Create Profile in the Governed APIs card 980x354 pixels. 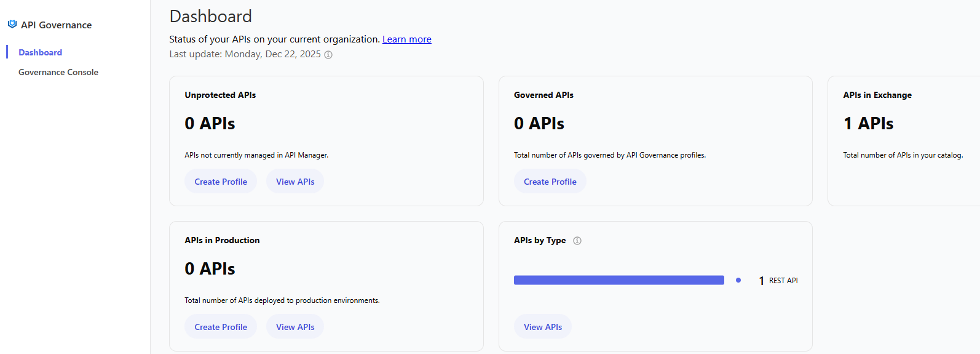click(550, 182)
